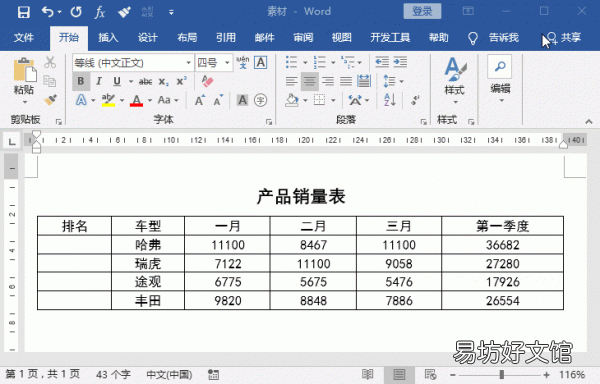Screen dimensions: 600x384
Task: Switch to the 插入 tab
Action: click(108, 37)
